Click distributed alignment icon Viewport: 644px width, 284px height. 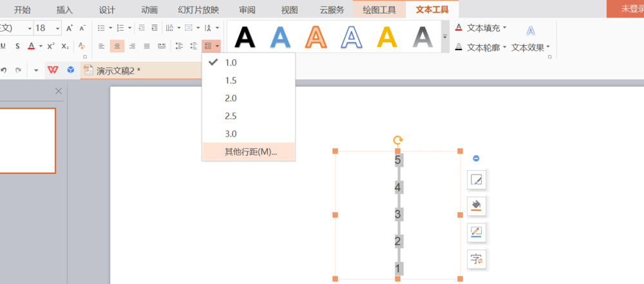[162, 46]
